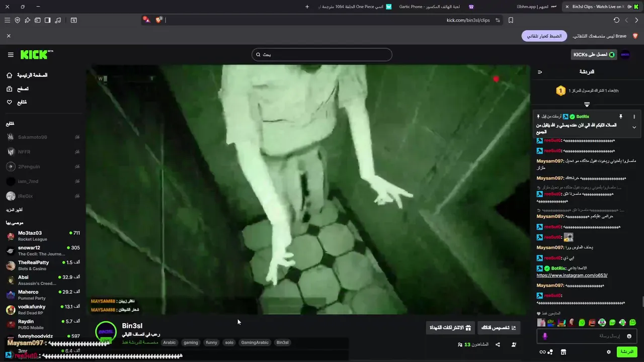Open a new browser tab
Screen dimensions: 644x362
307,7
